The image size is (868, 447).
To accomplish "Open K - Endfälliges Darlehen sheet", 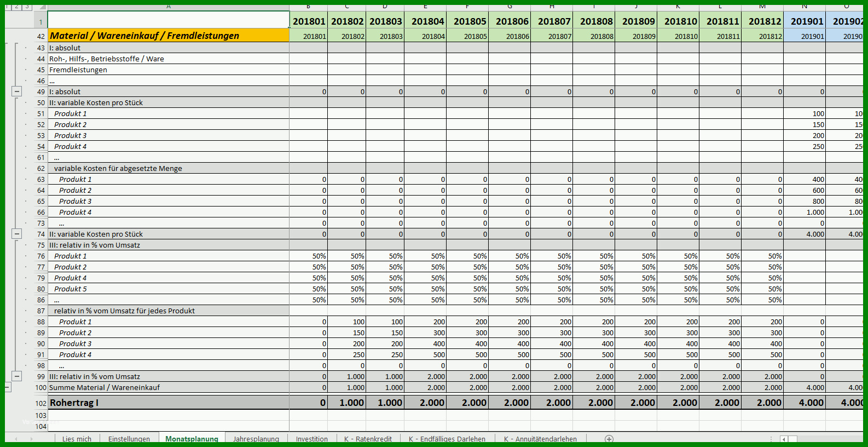I will pos(447,439).
